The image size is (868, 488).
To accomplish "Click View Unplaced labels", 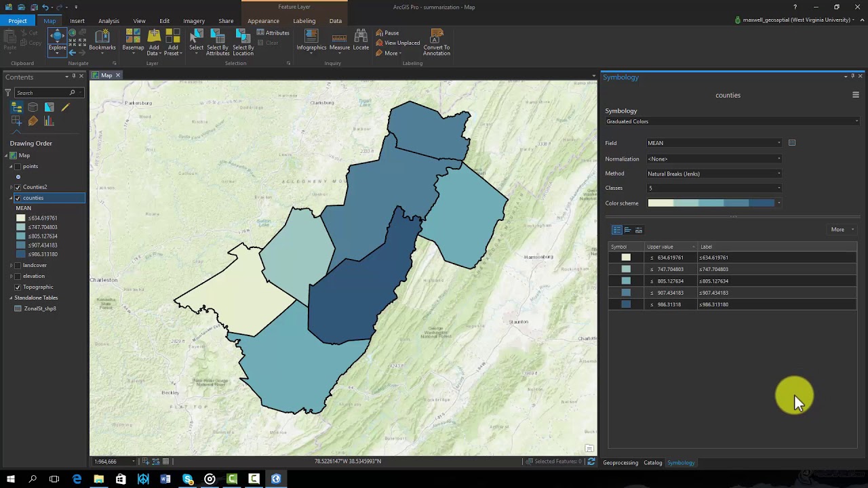I will click(x=398, y=43).
